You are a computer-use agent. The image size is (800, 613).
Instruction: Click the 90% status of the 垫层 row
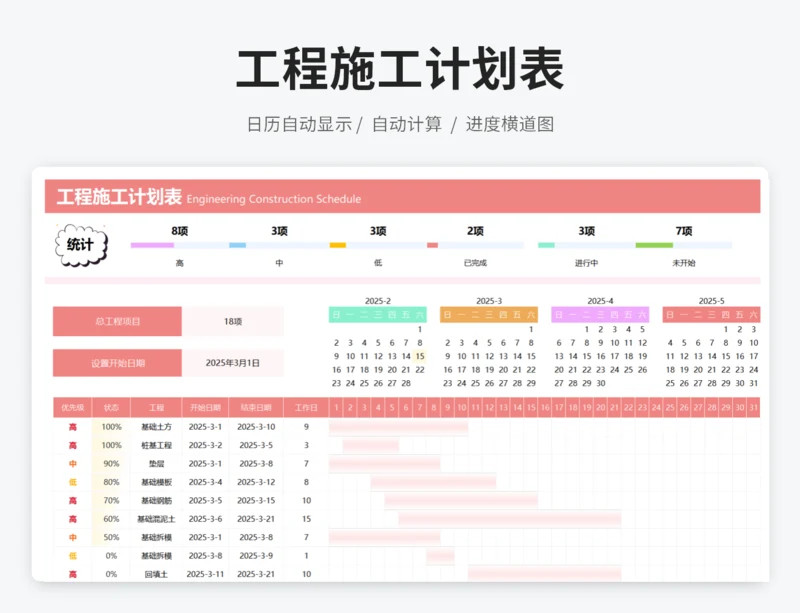pos(111,463)
